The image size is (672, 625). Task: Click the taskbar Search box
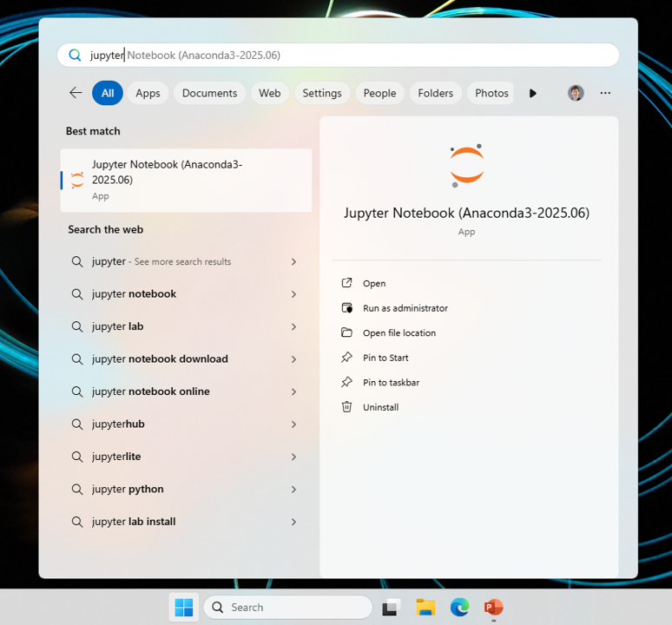pos(287,608)
